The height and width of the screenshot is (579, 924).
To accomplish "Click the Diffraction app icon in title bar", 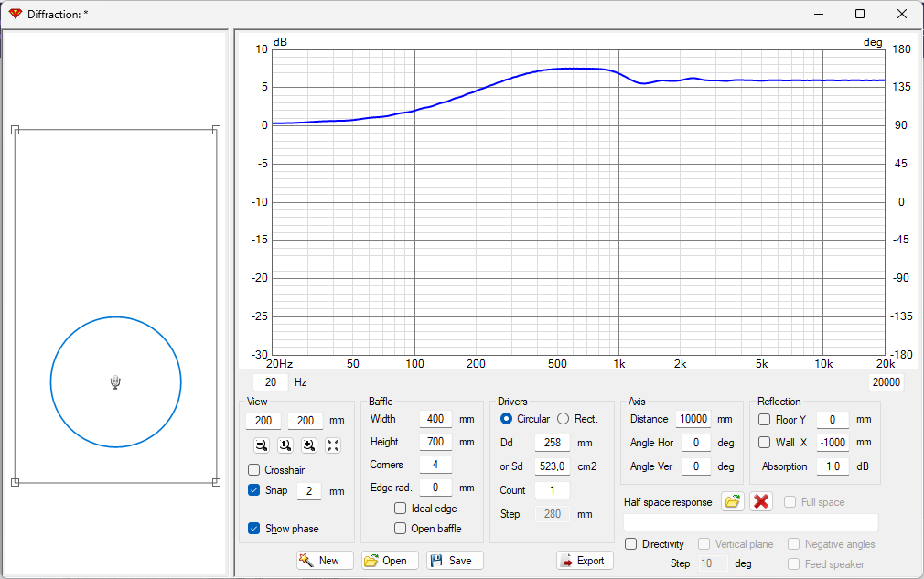I will coord(16,14).
